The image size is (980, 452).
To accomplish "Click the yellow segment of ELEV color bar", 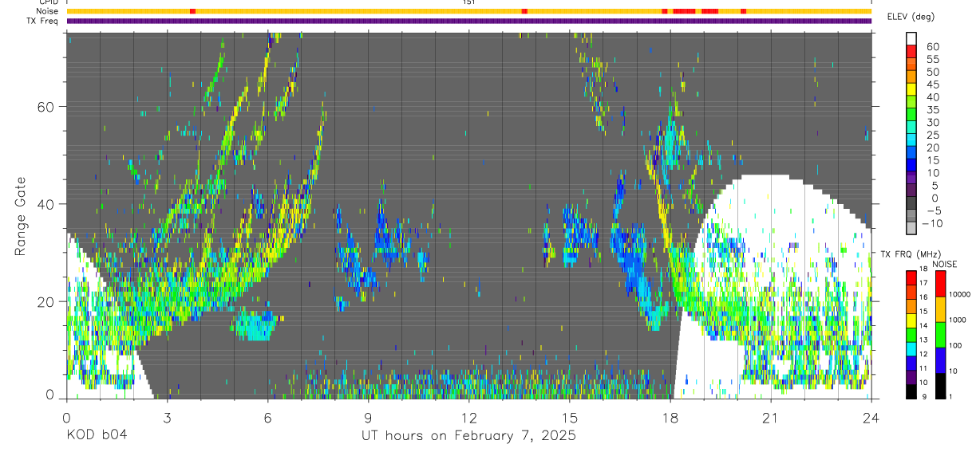I will click(911, 89).
